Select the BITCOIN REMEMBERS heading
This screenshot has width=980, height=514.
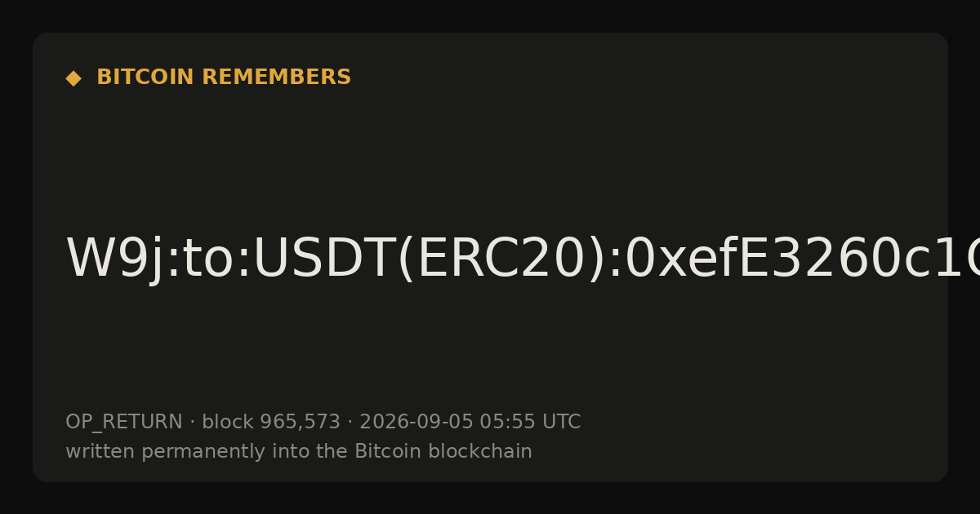click(224, 78)
